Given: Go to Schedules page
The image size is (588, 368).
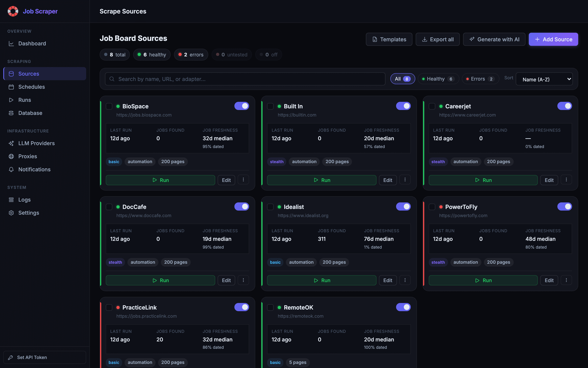Looking at the screenshot, I should click(45, 87).
